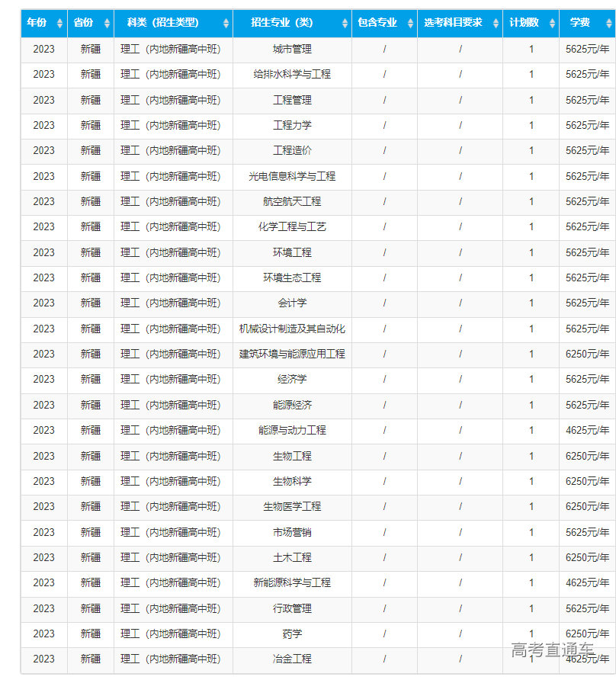This screenshot has width=616, height=680.
Task: Select the 能源与动力工程 row
Action: coord(292,430)
